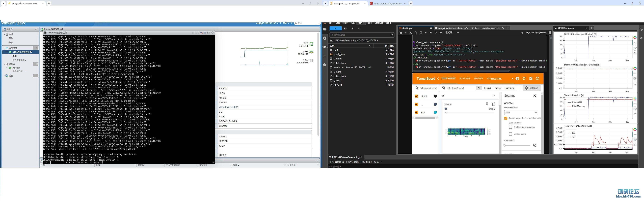Click the gear actions icon in VM console
Screen dimensions: 644x201
click(205, 33)
